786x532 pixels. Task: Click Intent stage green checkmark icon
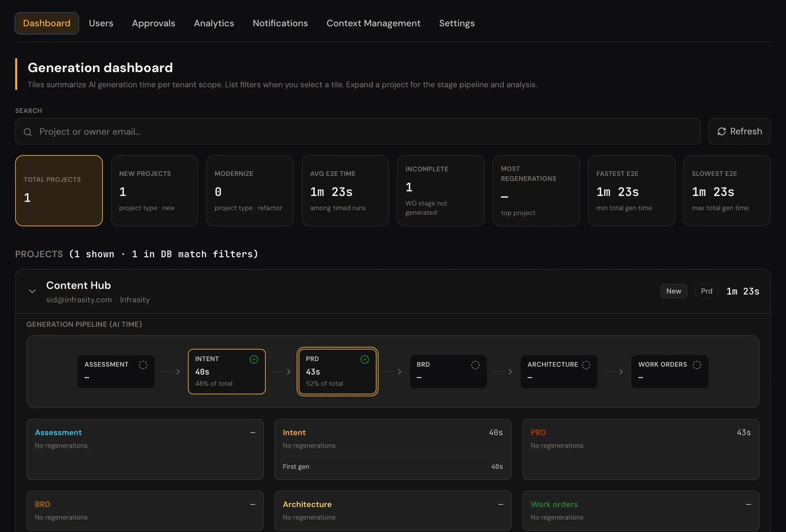(x=254, y=359)
